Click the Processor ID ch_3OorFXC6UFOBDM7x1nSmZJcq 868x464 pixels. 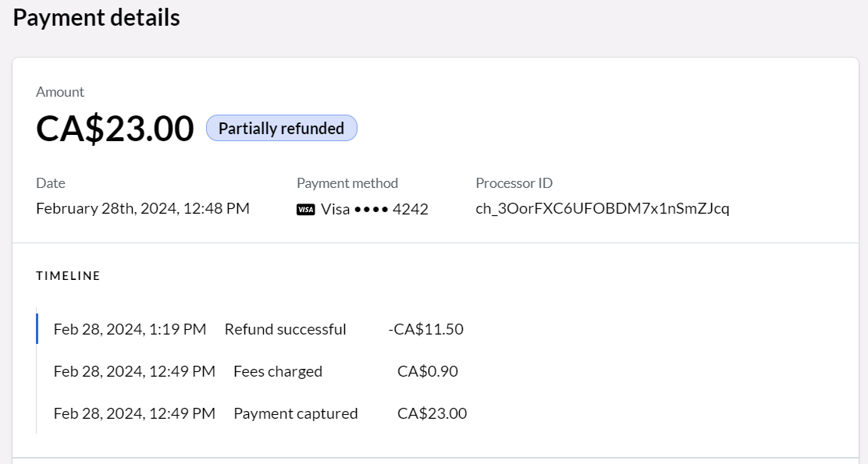click(603, 208)
